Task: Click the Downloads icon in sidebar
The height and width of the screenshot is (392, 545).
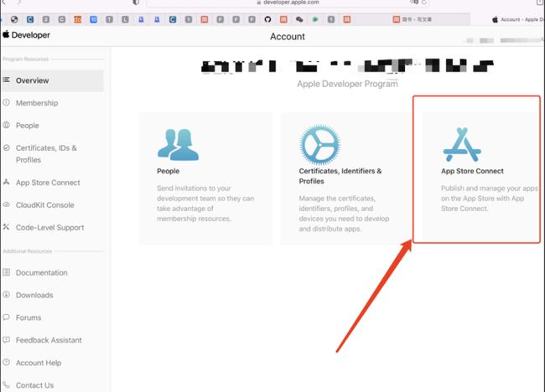Action: 6,295
